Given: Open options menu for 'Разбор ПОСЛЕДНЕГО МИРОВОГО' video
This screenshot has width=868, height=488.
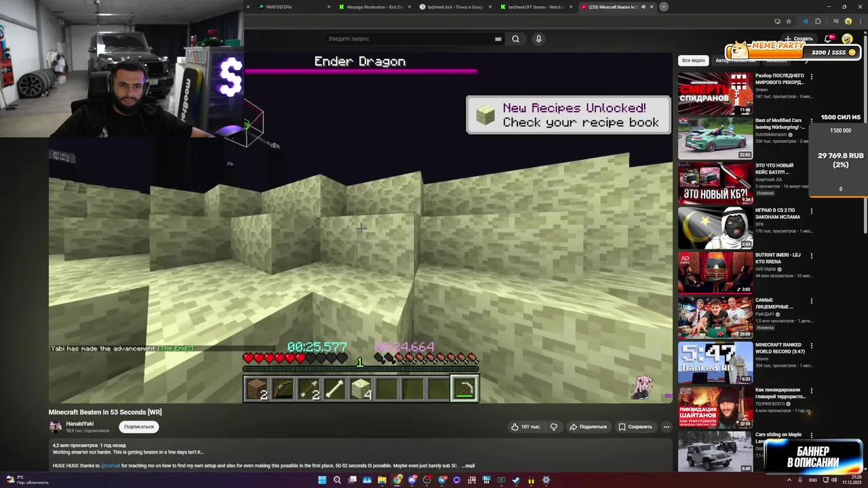Looking at the screenshot, I should pos(812,77).
